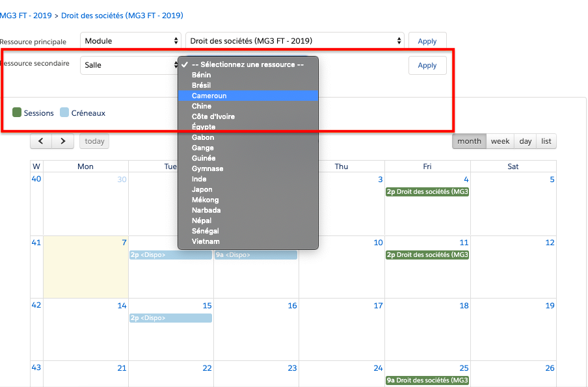Image resolution: width=588 pixels, height=387 pixels.
Task: Open Friday the 4th Droit des sociétés session
Action: (x=427, y=192)
